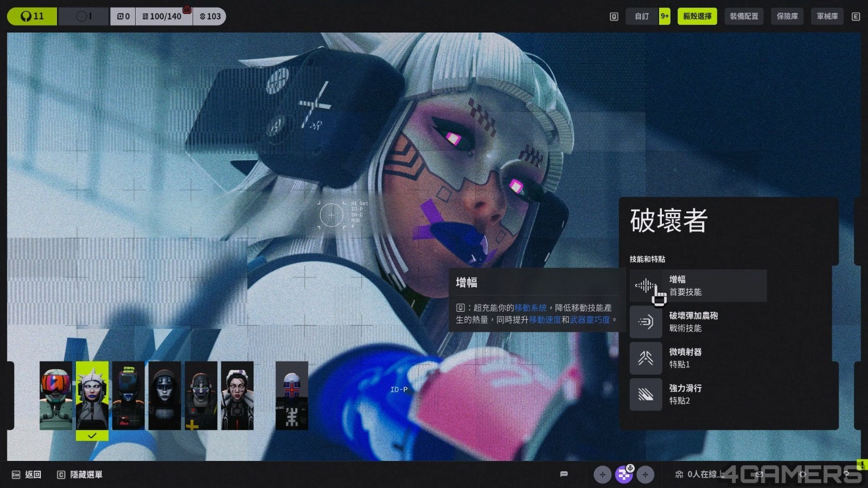
Task: Switch to the 軀殼選擇 tab
Action: tap(697, 16)
